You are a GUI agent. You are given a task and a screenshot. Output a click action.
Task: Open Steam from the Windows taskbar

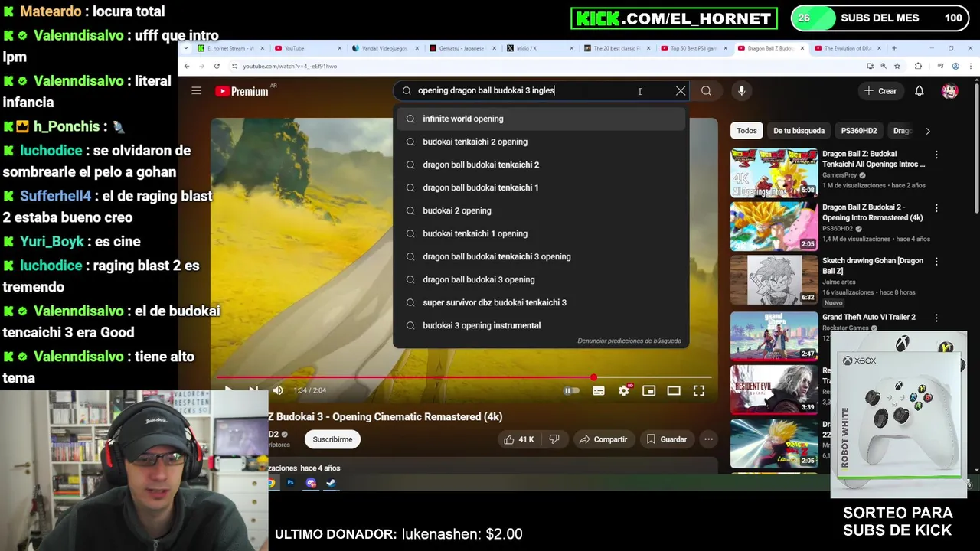click(331, 483)
